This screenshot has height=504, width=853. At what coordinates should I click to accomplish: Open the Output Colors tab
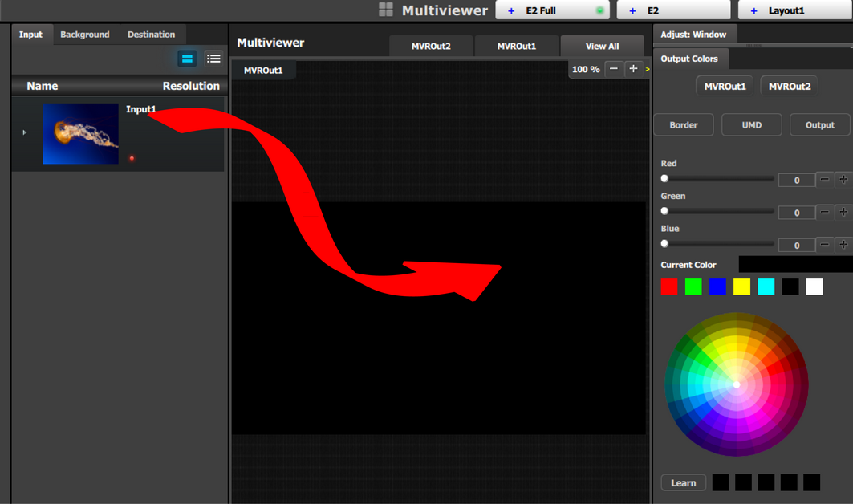point(689,59)
